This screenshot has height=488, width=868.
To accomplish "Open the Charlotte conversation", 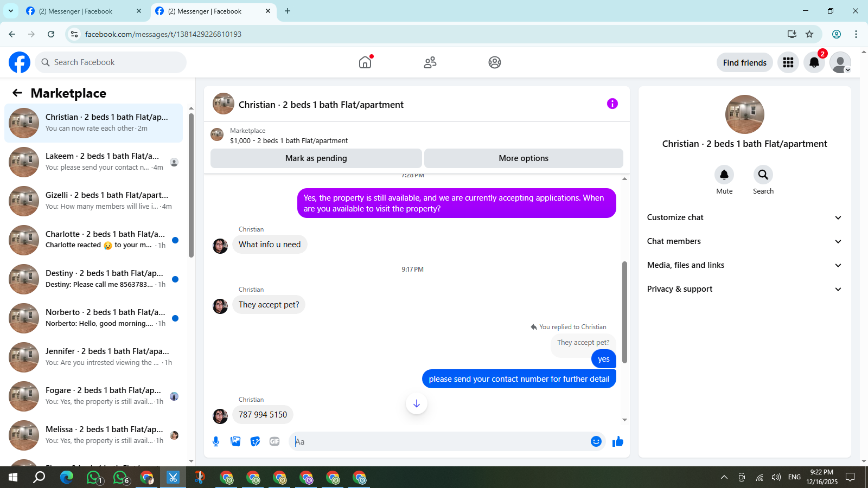I will [x=93, y=240].
